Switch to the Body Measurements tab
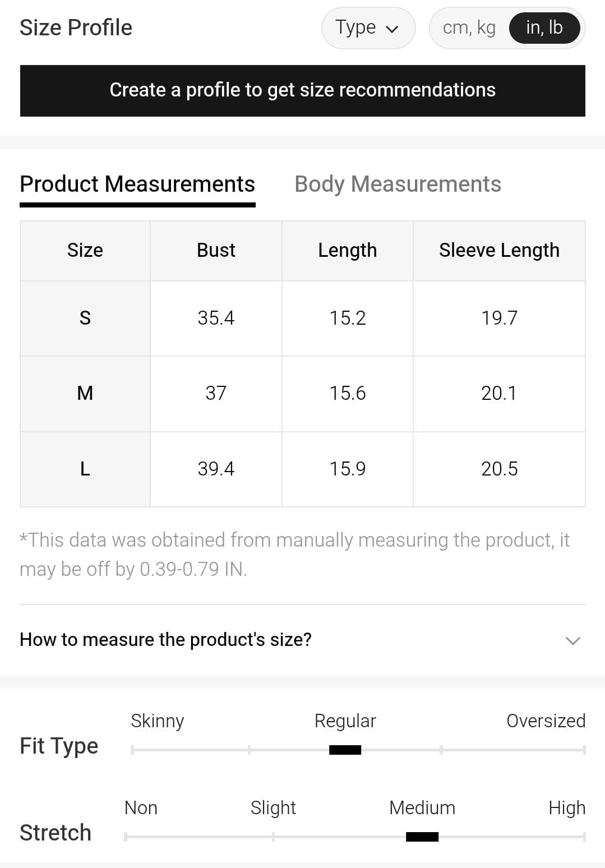Viewport: 605px width, 868px height. pyautogui.click(x=398, y=184)
